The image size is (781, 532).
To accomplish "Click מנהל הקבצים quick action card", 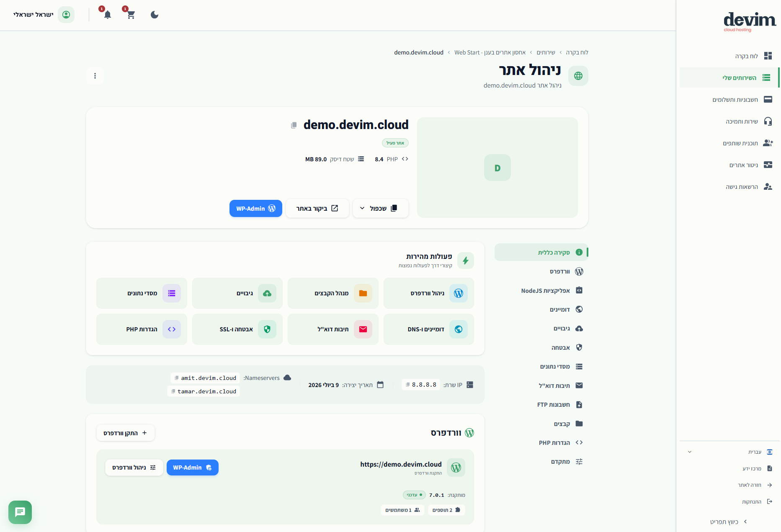I will [x=333, y=293].
